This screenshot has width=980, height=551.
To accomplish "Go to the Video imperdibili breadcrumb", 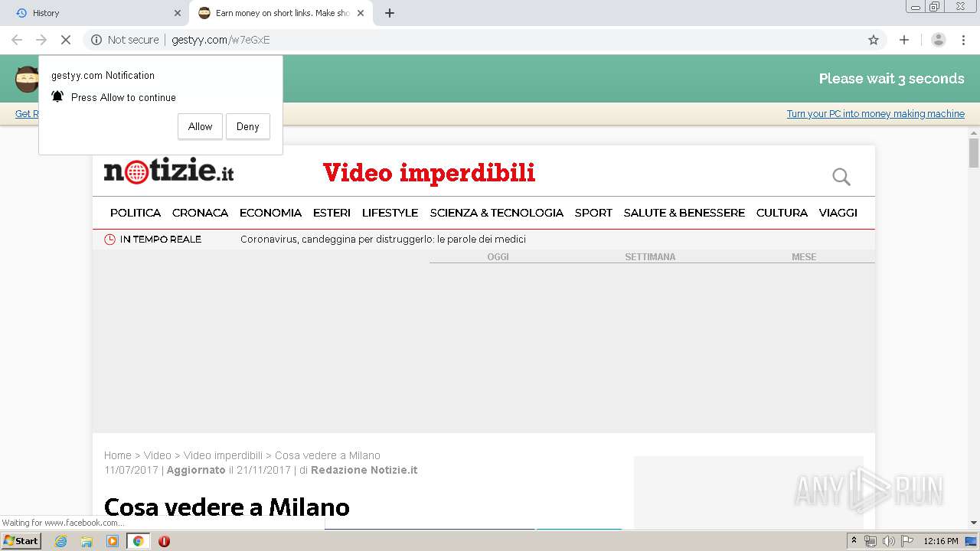I will point(223,455).
